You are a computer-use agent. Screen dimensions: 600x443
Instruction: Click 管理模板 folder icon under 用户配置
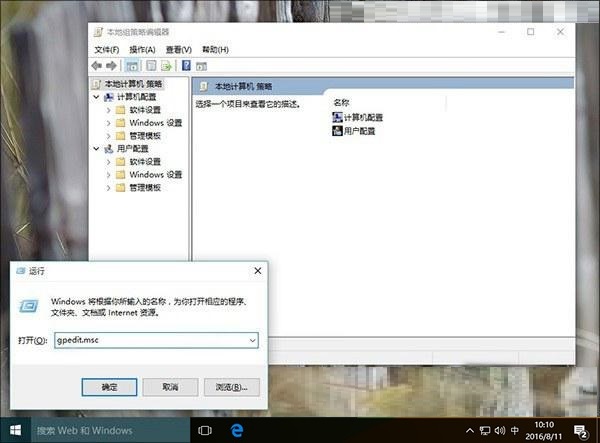pyautogui.click(x=121, y=187)
